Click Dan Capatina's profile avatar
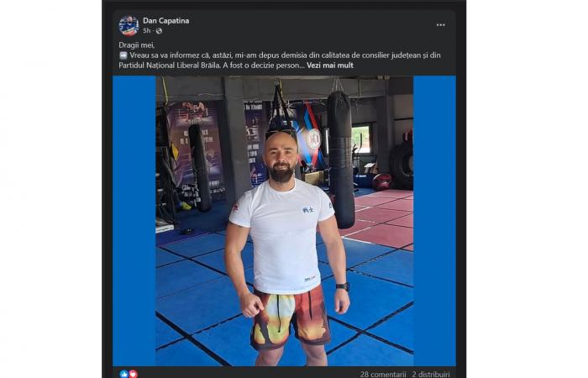The width and height of the screenshot is (588, 378). tap(129, 25)
